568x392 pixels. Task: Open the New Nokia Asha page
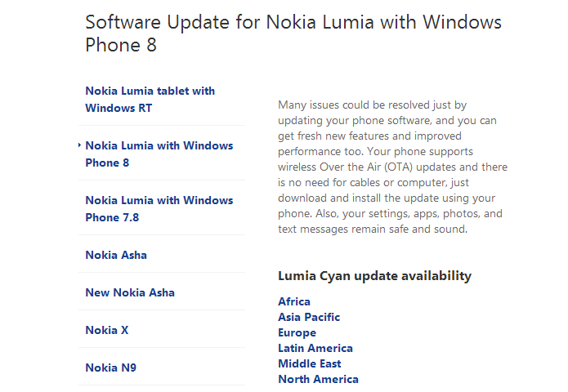130,292
